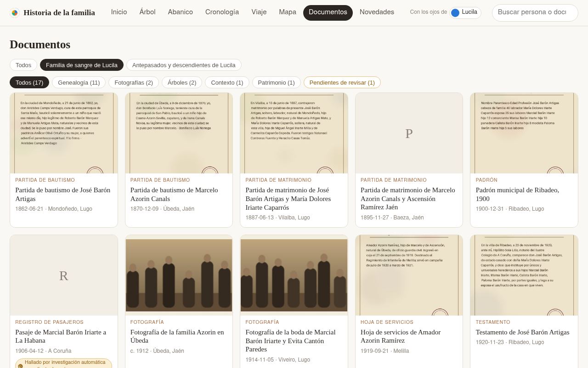The width and height of the screenshot is (588, 368).
Task: Open Marcelo Azorin Canals baptism record thumbnail
Action: click(x=179, y=133)
